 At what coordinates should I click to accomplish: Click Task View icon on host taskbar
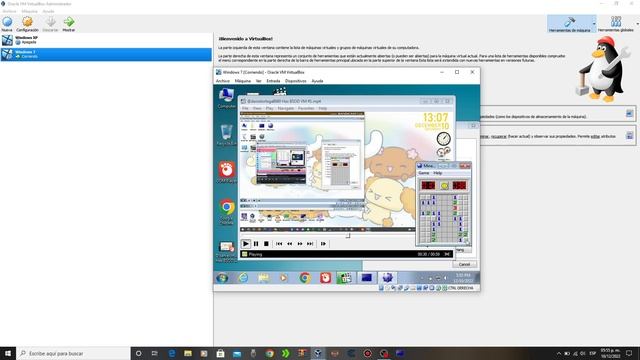point(155,353)
